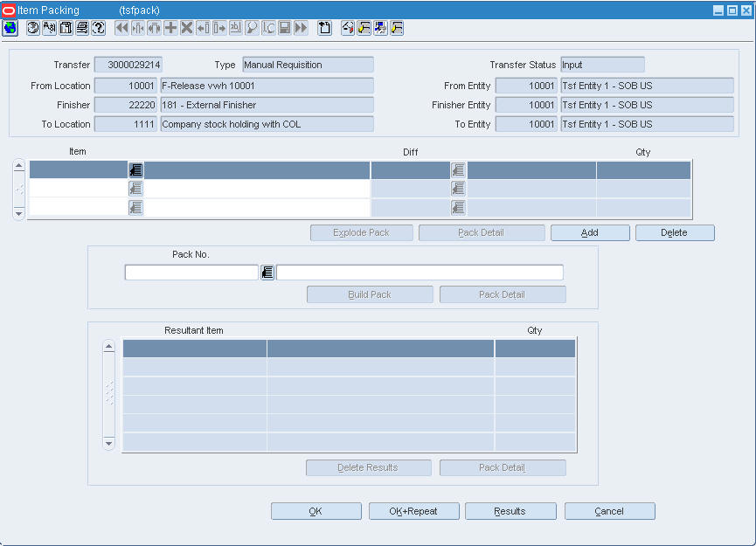Open the Pack No. list of values
Image resolution: width=756 pixels, height=546 pixels.
(267, 272)
